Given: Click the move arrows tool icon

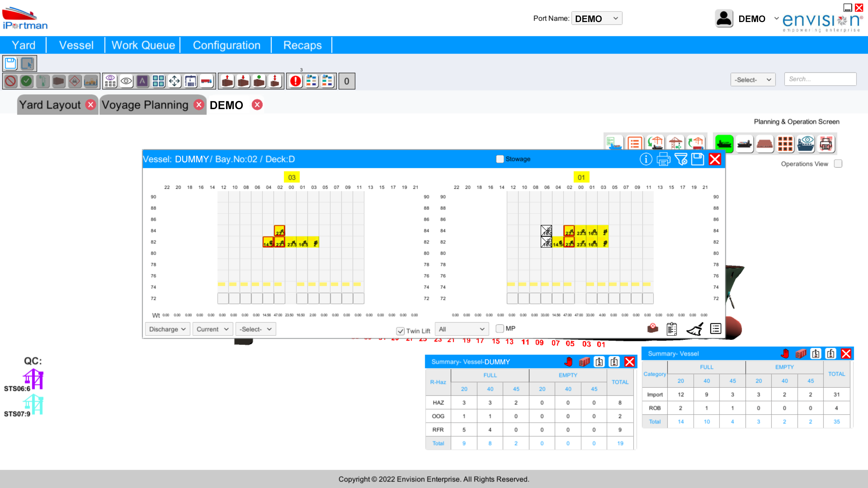Looking at the screenshot, I should pos(174,81).
